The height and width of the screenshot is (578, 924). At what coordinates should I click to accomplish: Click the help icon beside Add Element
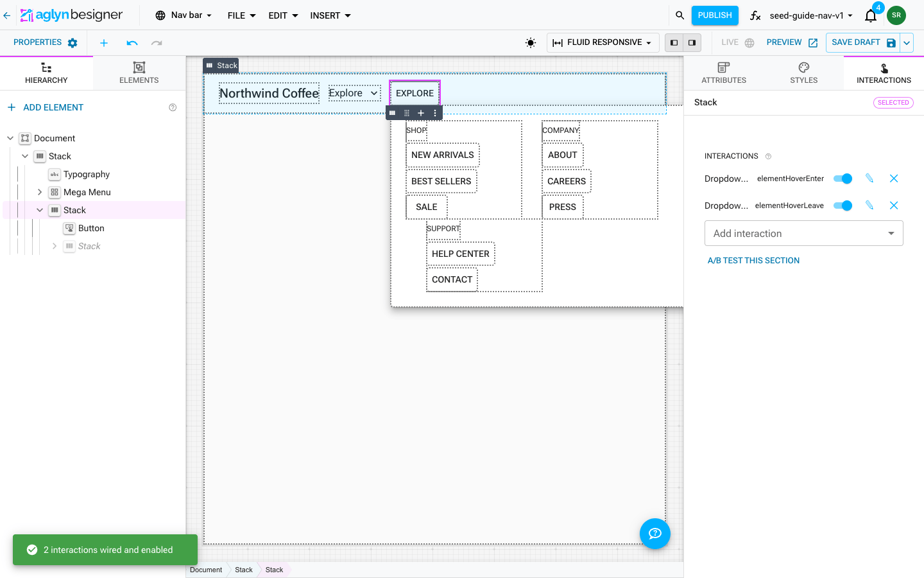[173, 107]
